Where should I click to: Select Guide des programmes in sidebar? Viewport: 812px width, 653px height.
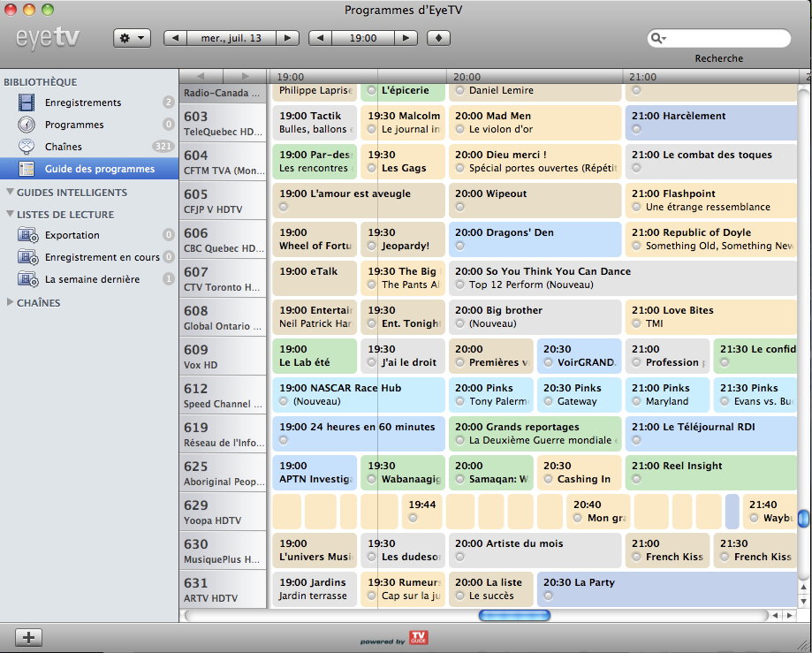point(99,169)
